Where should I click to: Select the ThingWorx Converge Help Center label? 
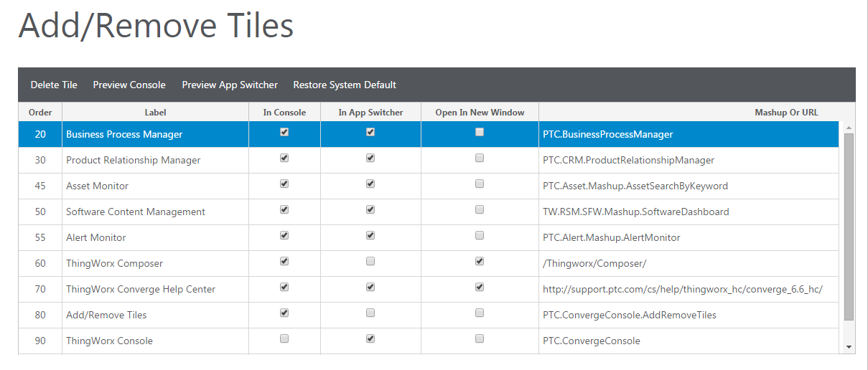[x=141, y=289]
